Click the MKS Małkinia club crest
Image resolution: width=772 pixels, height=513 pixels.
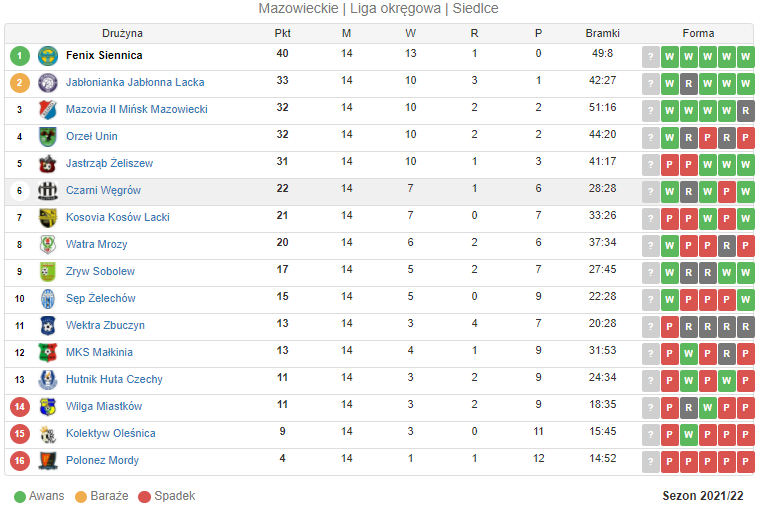pyautogui.click(x=48, y=353)
